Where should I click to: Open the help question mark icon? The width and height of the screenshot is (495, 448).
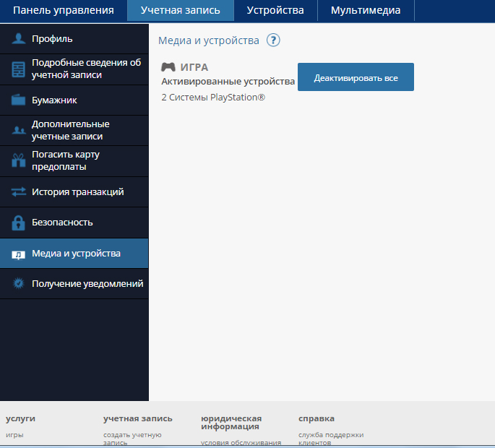273,40
